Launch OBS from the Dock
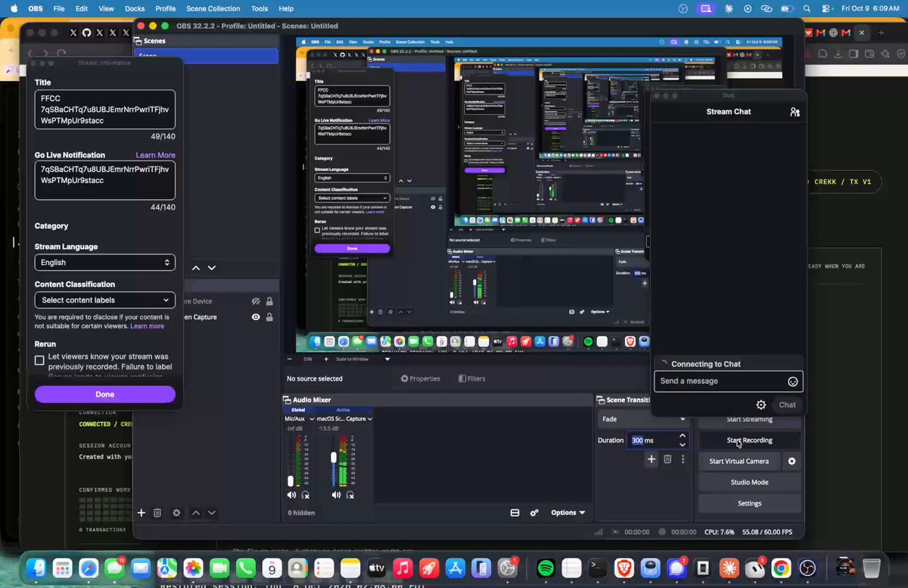 (x=808, y=568)
